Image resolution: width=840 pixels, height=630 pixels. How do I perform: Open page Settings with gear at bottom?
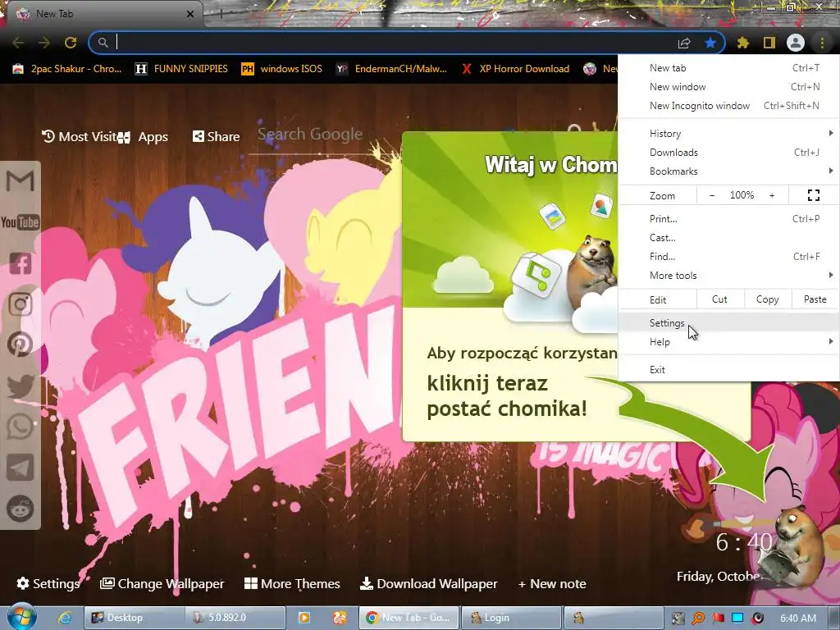pyautogui.click(x=48, y=583)
